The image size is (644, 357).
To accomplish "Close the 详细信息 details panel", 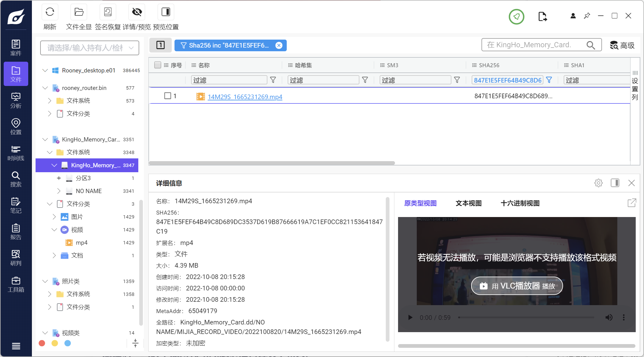I will (631, 183).
